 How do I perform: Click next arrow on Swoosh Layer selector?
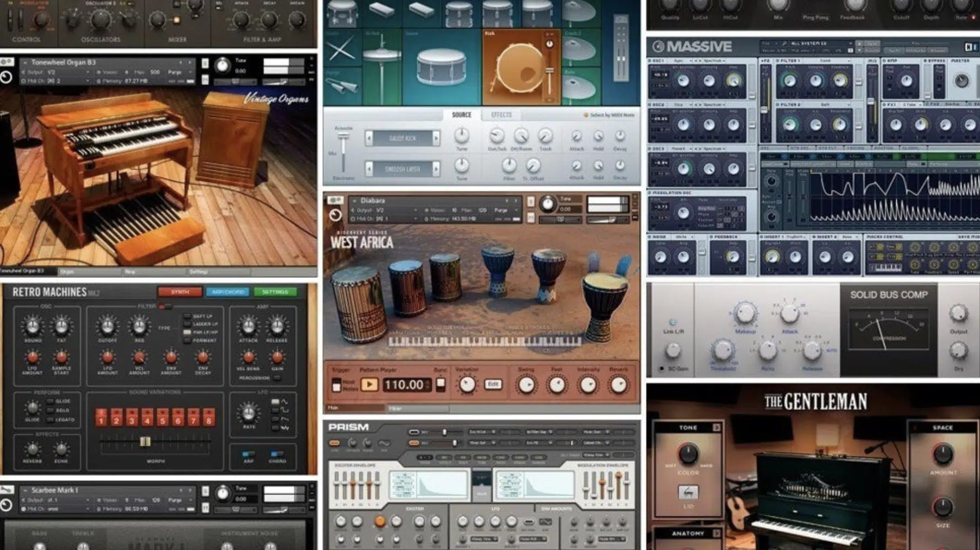tap(436, 169)
